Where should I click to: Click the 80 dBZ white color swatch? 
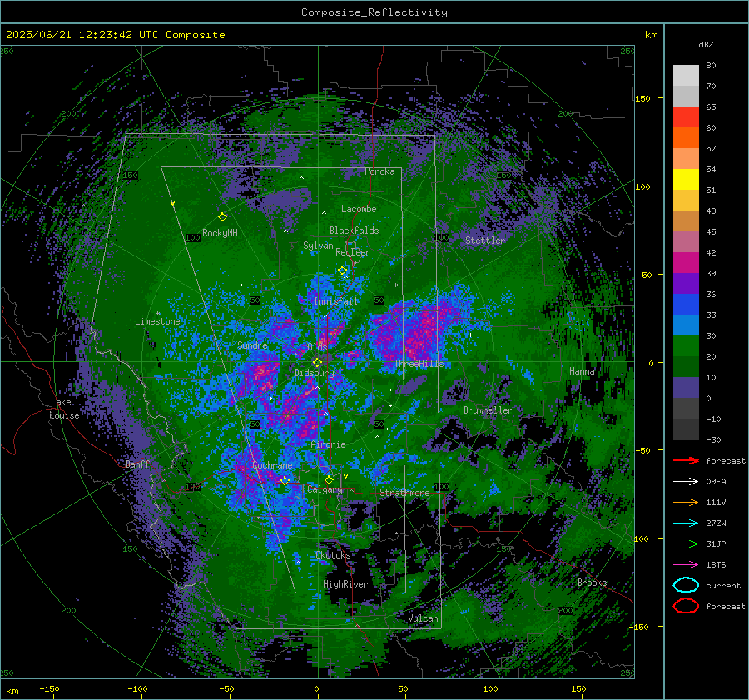(686, 75)
